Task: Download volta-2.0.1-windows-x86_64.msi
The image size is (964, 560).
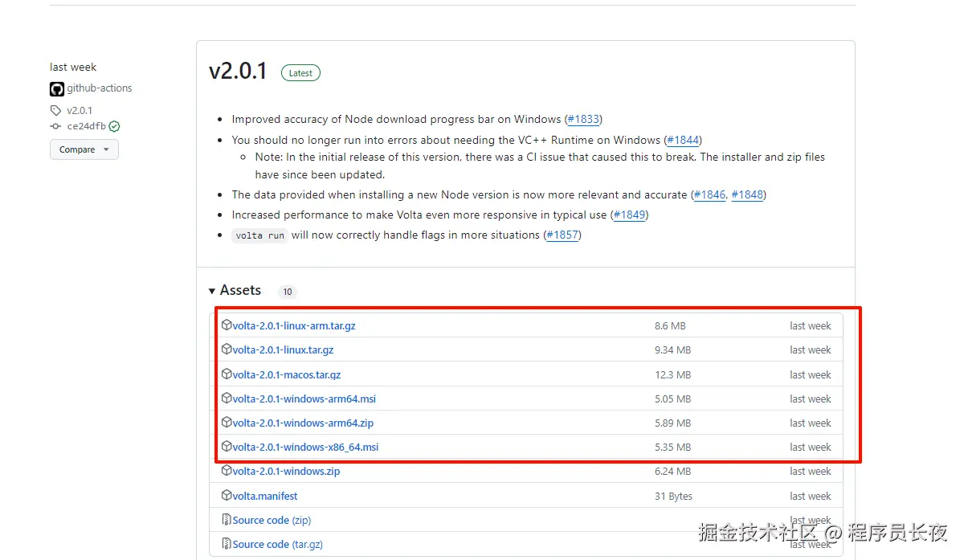Action: tap(305, 447)
